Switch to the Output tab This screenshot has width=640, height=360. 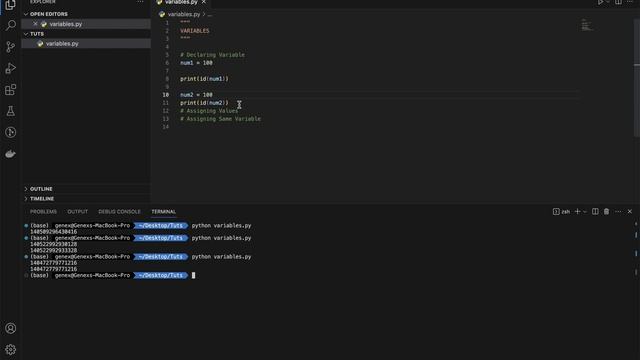[x=78, y=211]
